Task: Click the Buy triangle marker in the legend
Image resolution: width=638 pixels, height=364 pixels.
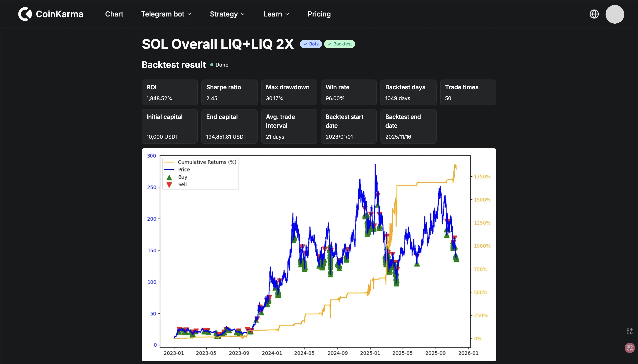Action: [170, 177]
